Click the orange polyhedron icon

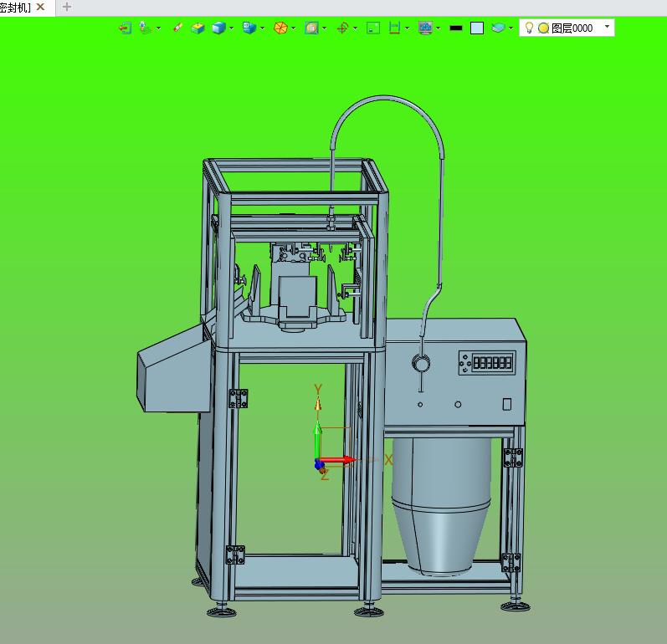click(280, 28)
